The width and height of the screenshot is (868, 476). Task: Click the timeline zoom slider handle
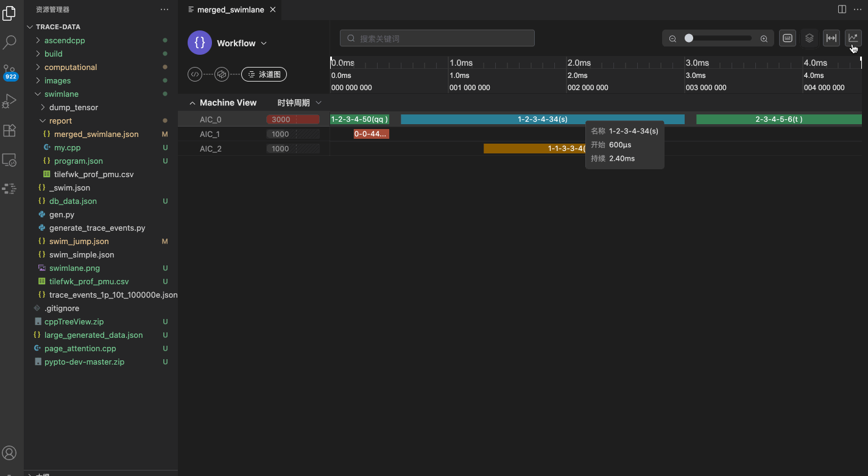point(688,38)
